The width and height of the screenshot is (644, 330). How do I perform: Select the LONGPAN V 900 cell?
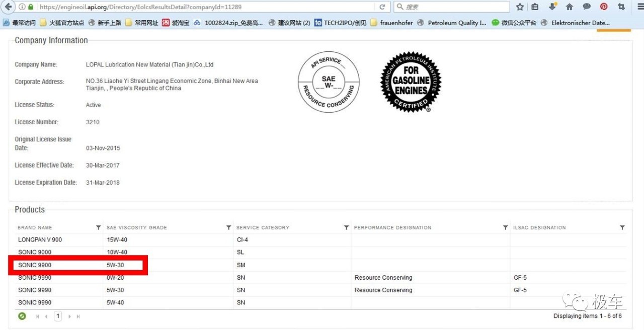point(40,240)
